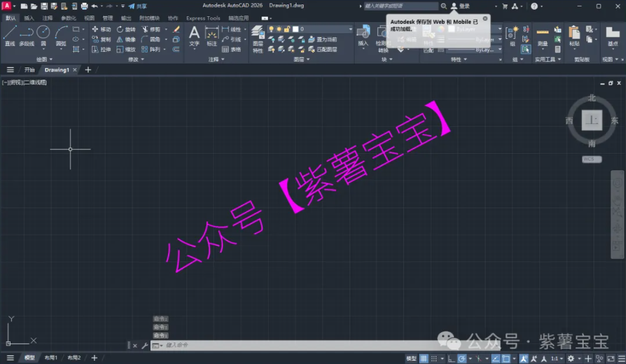Activate the Rotate (旋转) tool
Screen dimensions: 626x364
[126, 29]
